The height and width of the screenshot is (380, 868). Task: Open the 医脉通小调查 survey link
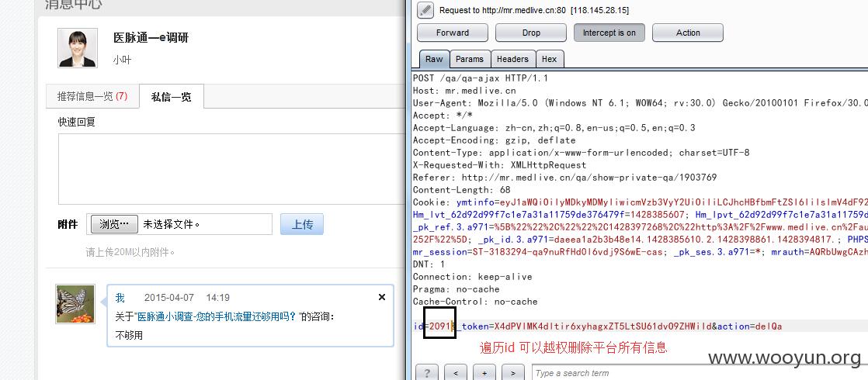(217, 317)
